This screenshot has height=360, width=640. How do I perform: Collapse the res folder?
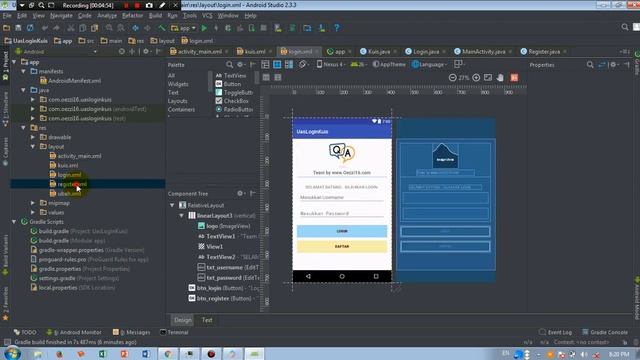(x=24, y=128)
